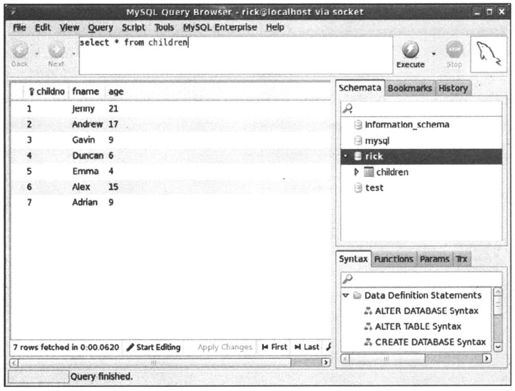
Task: Select the cell 'Duncan'
Action: [x=88, y=156]
